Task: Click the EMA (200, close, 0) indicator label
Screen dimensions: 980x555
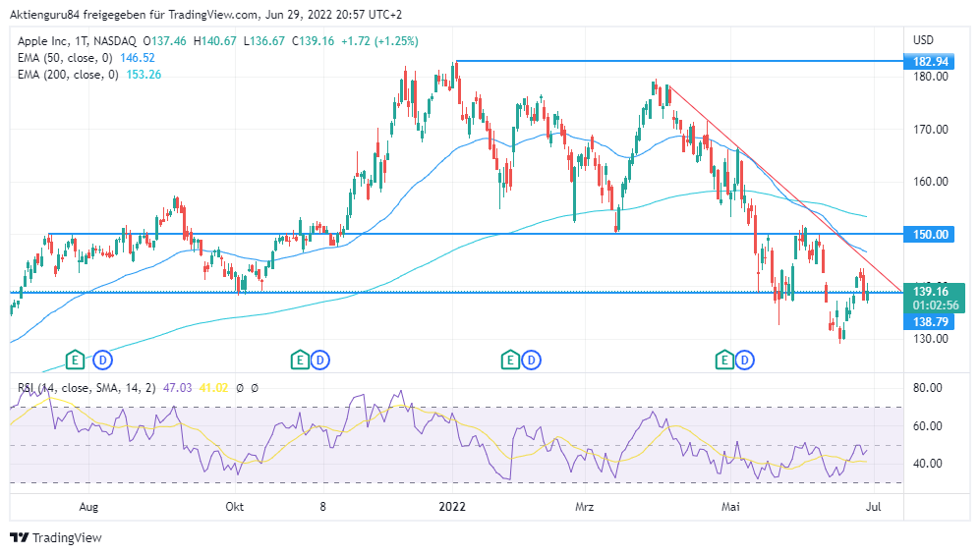Action: pyautogui.click(x=68, y=75)
